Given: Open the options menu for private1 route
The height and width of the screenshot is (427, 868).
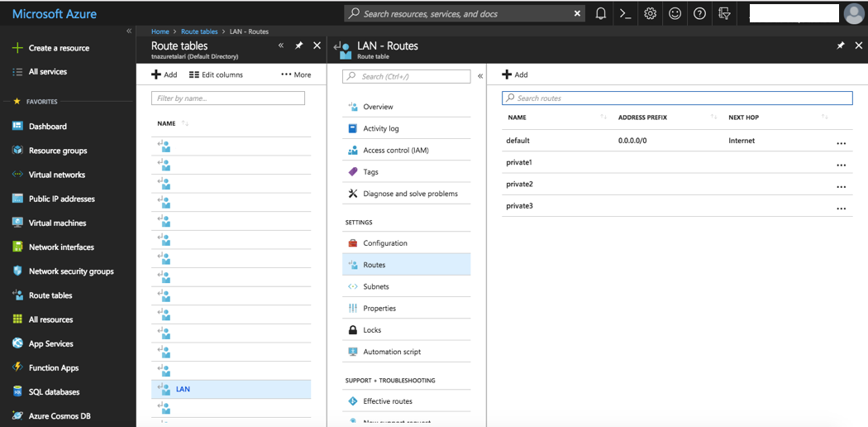Looking at the screenshot, I should pos(841,163).
